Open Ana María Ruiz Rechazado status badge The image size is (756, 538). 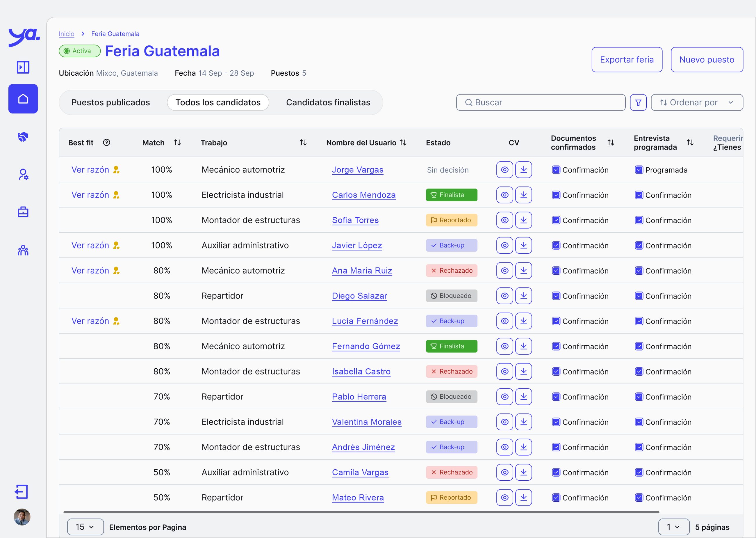[x=452, y=270]
